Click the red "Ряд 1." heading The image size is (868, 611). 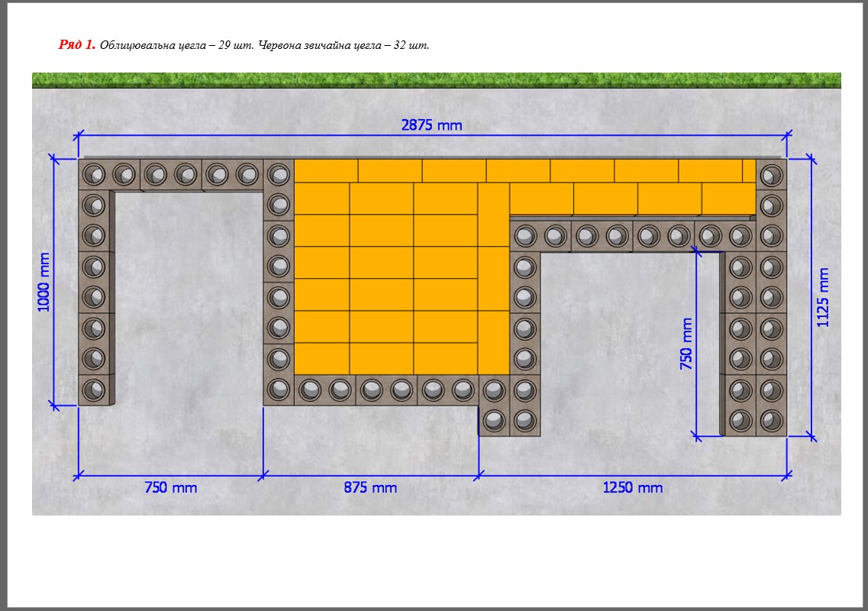point(76,45)
